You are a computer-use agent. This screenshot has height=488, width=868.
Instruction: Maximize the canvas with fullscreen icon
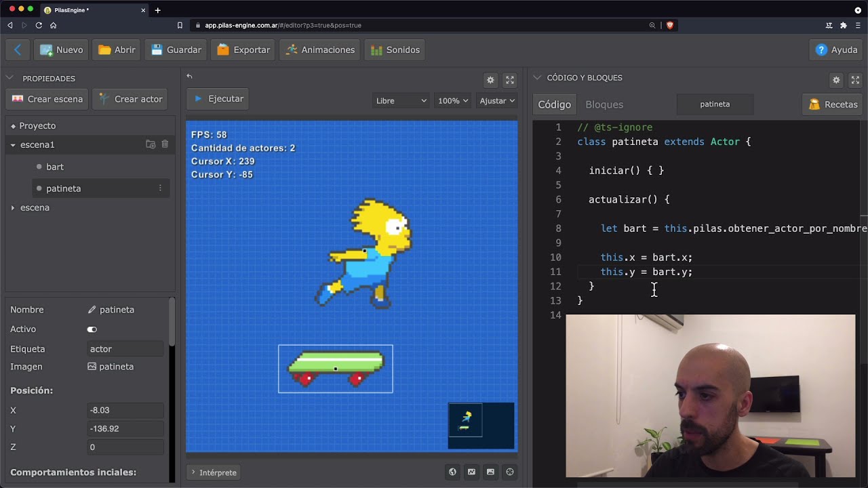510,80
